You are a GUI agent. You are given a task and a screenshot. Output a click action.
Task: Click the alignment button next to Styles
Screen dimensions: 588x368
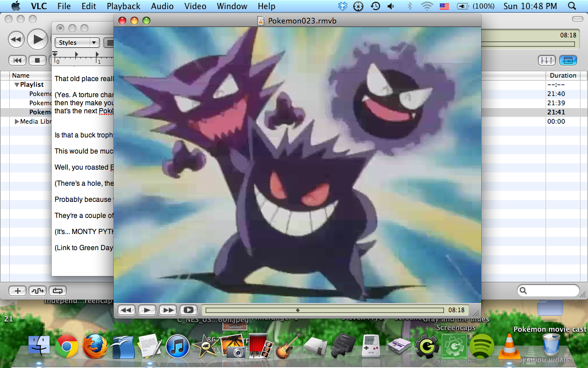coord(109,43)
